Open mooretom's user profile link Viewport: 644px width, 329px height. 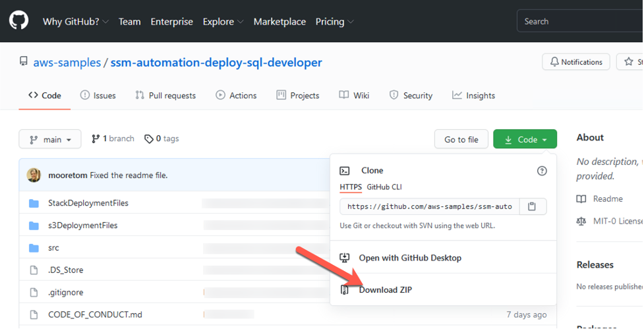coord(68,175)
